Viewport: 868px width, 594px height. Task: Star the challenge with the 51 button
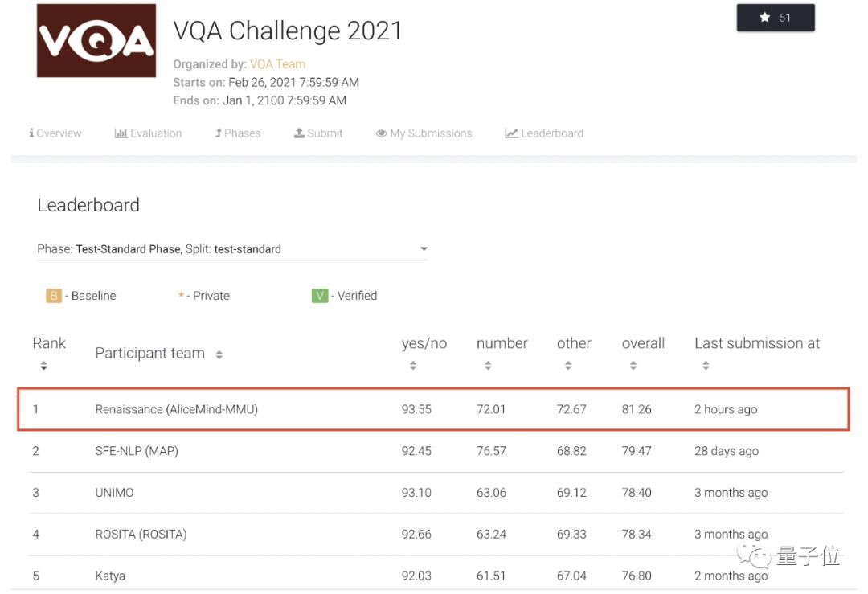coord(776,18)
